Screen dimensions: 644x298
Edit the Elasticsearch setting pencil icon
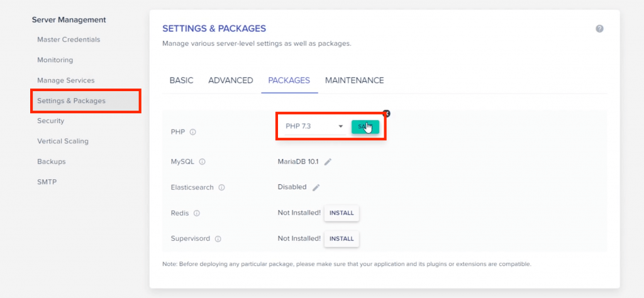tap(316, 187)
